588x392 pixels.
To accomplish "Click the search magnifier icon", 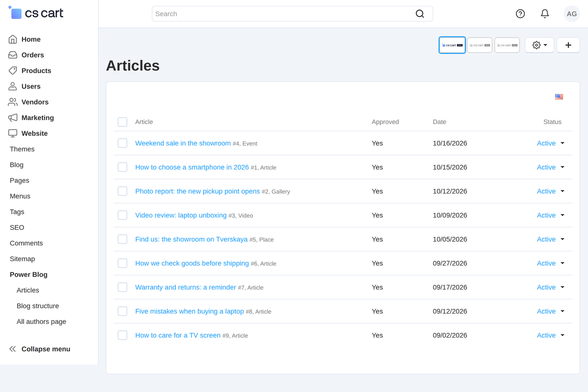I will tap(420, 14).
